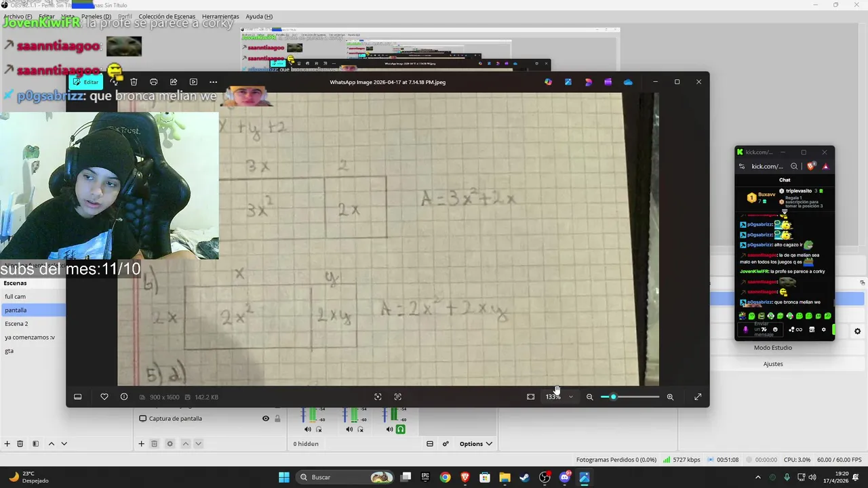The image size is (868, 488).
Task: Delete the image with the trash icon in Photos
Action: (x=134, y=82)
